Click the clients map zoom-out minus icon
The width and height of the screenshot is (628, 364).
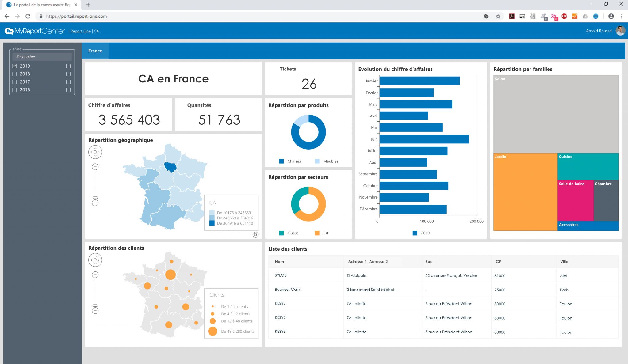pos(95,311)
